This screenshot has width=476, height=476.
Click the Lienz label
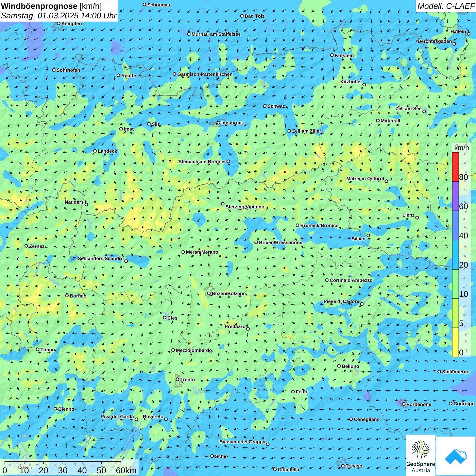408,215
